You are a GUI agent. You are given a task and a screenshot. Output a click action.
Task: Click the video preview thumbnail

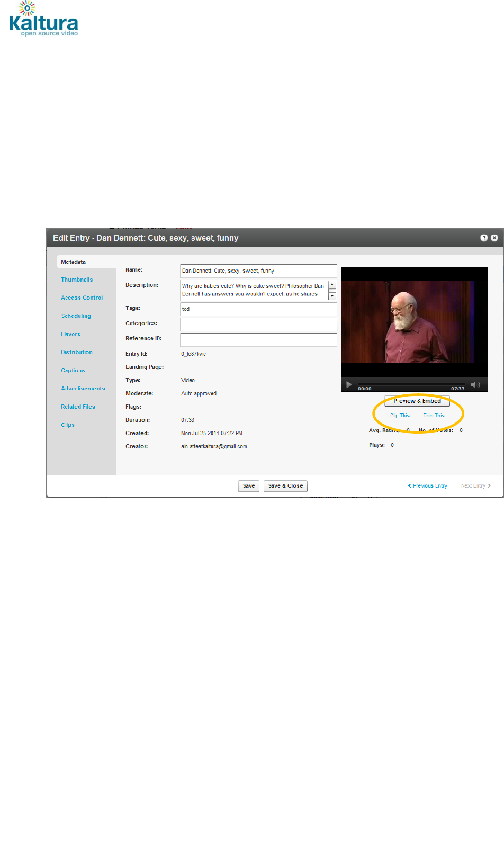click(x=415, y=322)
